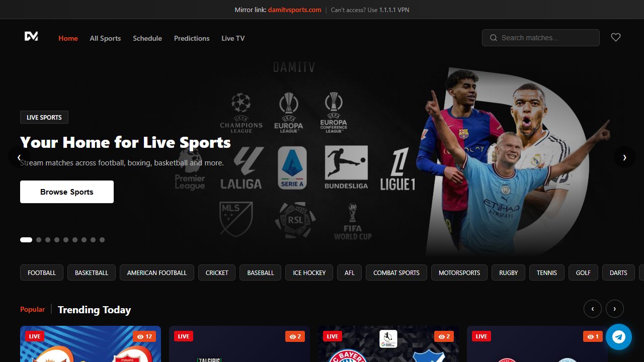The image size is (644, 362).
Task: Select the Cricket category chip
Action: [x=217, y=273]
